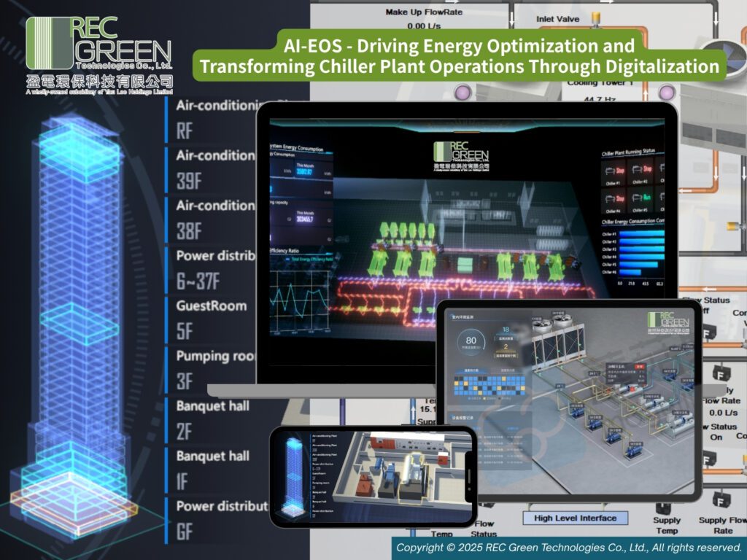Viewport: 747px width, 560px height.
Task: Click the Banquet hall label above 2F
Action: (x=212, y=405)
